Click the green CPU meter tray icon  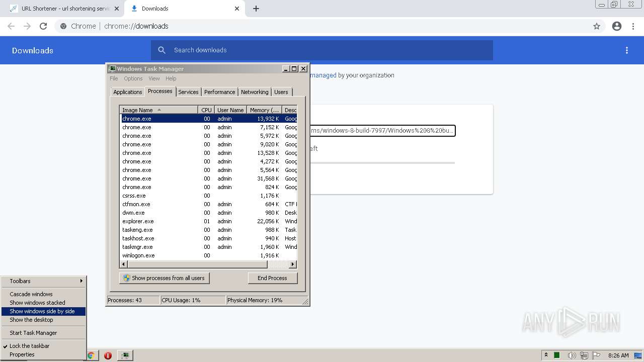[x=557, y=355]
